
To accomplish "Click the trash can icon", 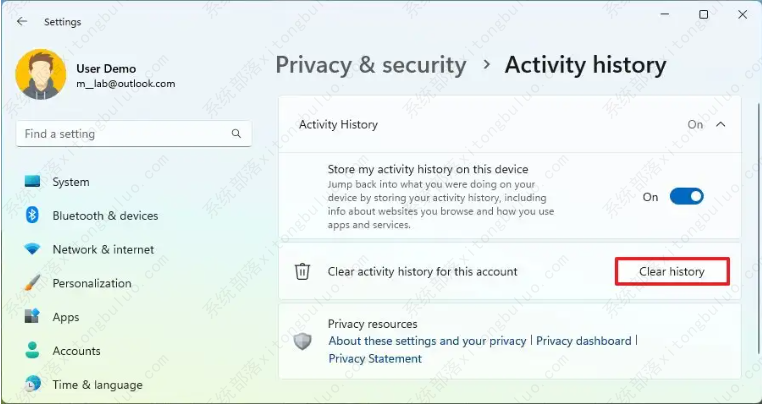I will pyautogui.click(x=302, y=271).
